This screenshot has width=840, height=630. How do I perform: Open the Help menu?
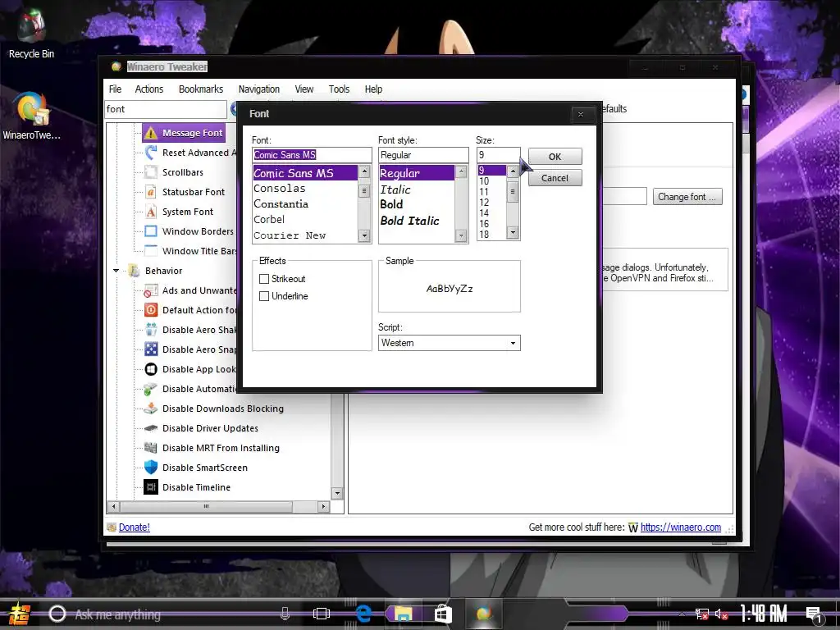[x=373, y=89]
